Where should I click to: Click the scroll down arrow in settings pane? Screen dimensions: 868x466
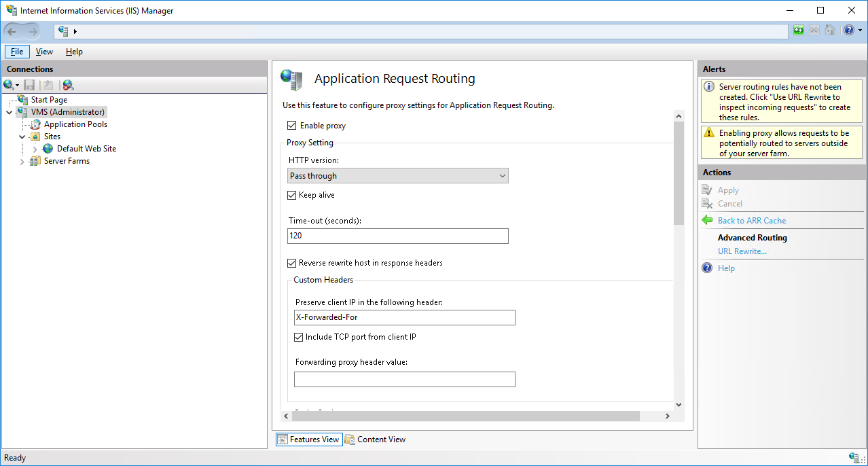(x=679, y=405)
